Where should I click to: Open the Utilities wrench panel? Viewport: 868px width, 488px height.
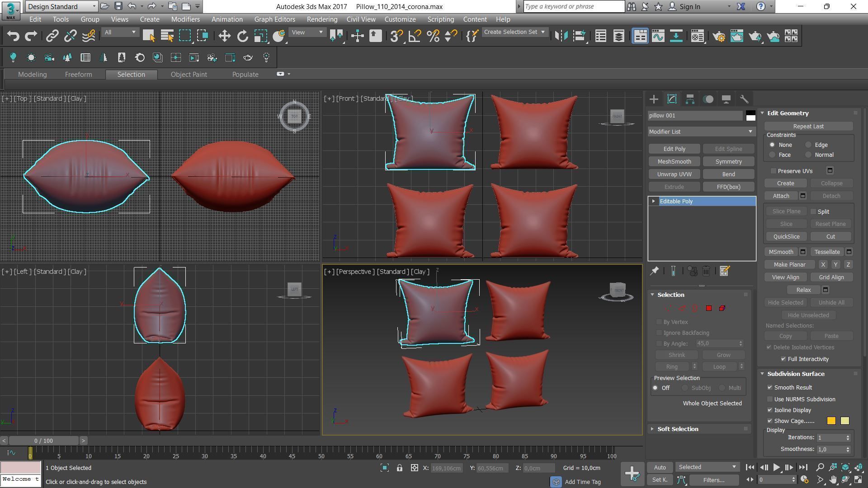(744, 99)
